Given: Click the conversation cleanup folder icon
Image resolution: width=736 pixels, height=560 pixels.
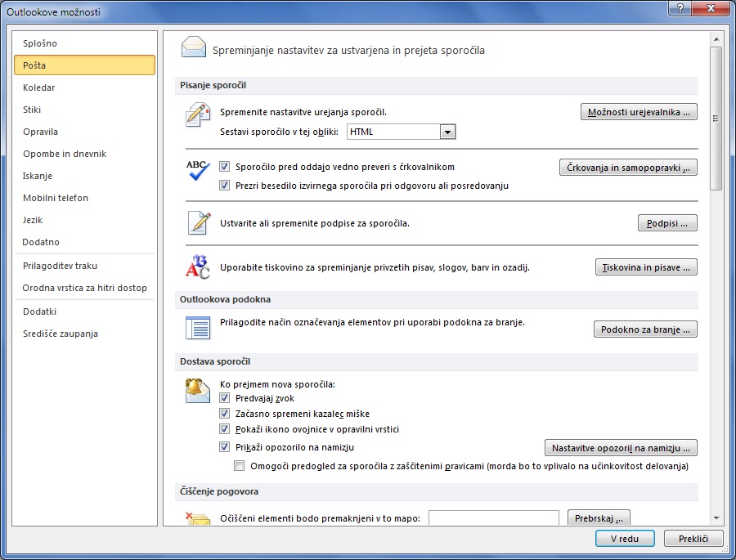Looking at the screenshot, I should pos(198,518).
